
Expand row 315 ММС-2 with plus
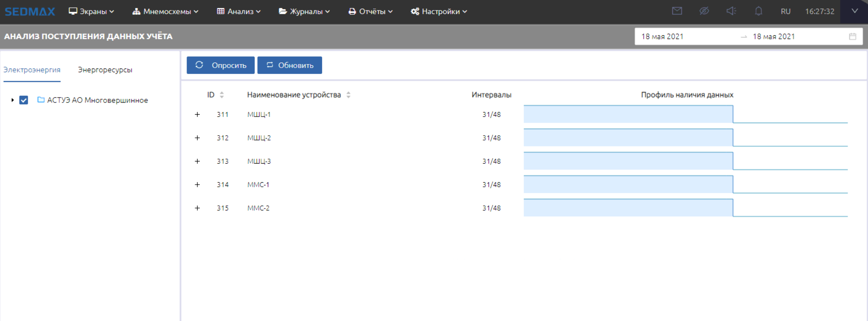click(x=197, y=208)
